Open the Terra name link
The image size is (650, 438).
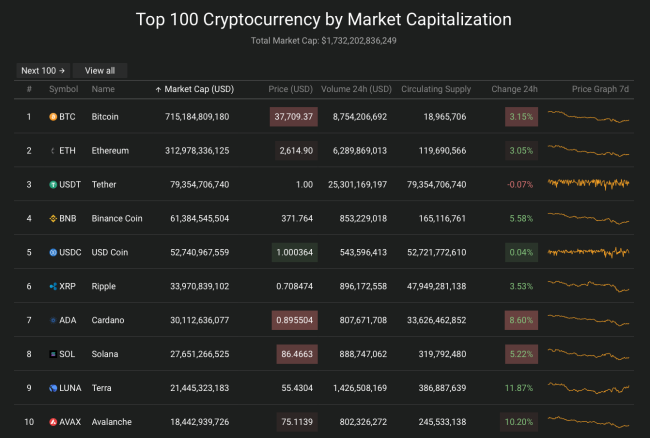coord(102,388)
